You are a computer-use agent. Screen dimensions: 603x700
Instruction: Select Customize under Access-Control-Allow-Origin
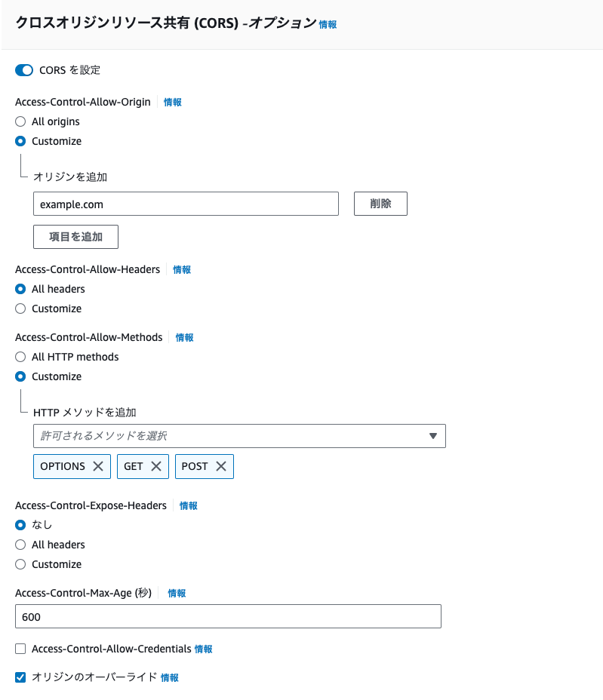pos(20,141)
